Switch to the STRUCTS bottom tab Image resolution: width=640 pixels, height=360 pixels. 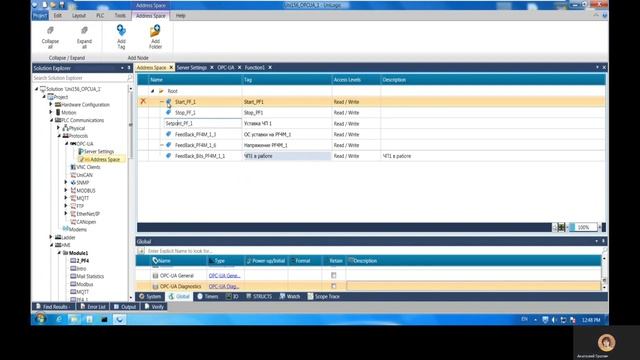click(x=259, y=296)
